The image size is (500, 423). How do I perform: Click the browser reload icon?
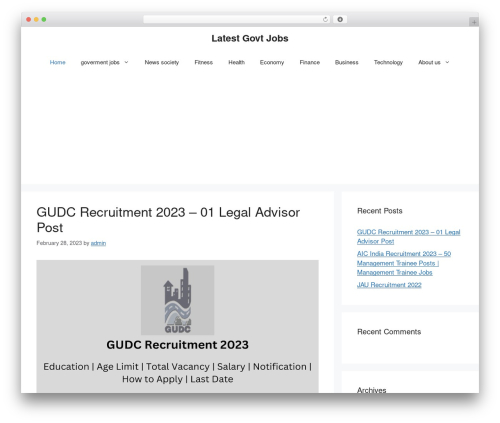pos(325,20)
